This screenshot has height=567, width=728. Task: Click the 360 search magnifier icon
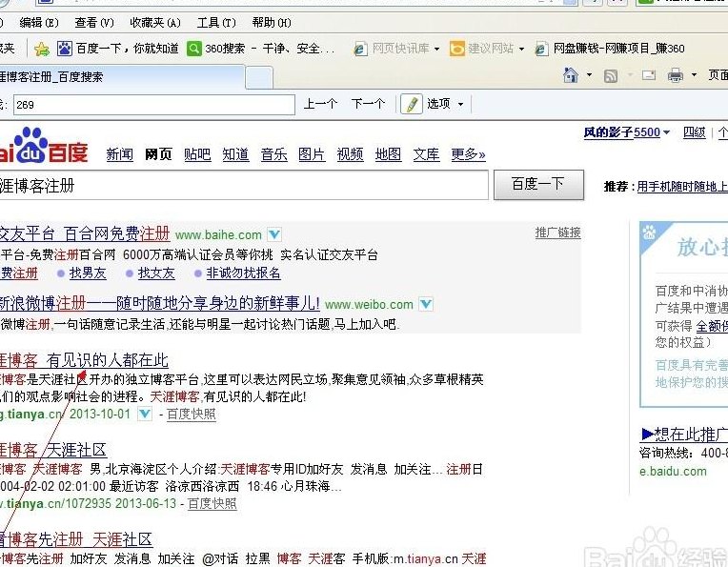(194, 49)
